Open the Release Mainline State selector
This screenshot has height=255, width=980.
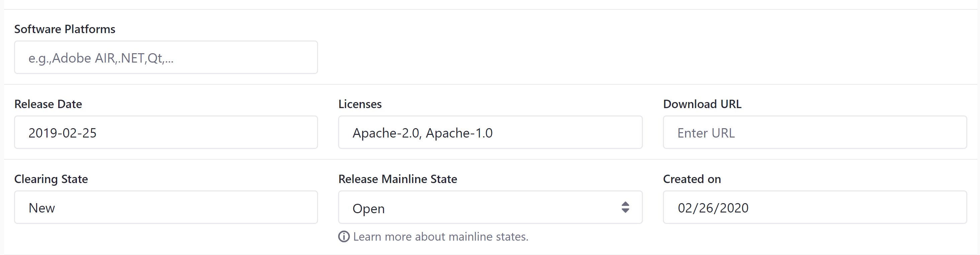pos(490,207)
